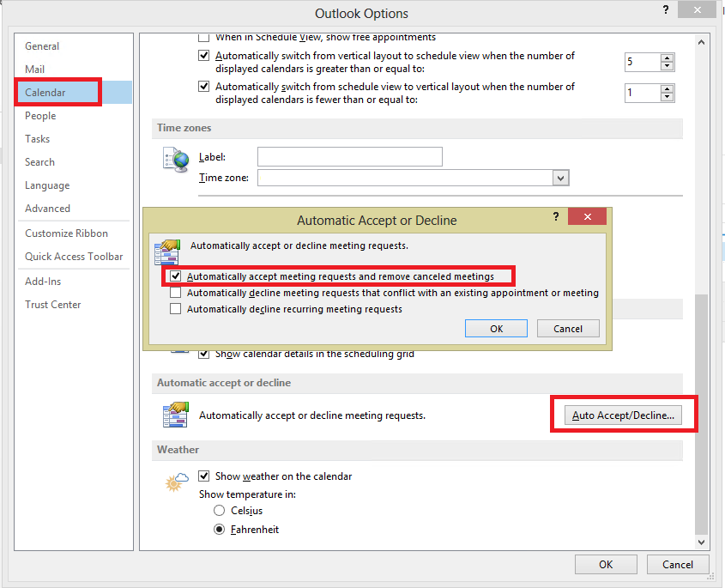Increase the greater-than calendars count of 5
The height and width of the screenshot is (588, 725).
[667, 58]
